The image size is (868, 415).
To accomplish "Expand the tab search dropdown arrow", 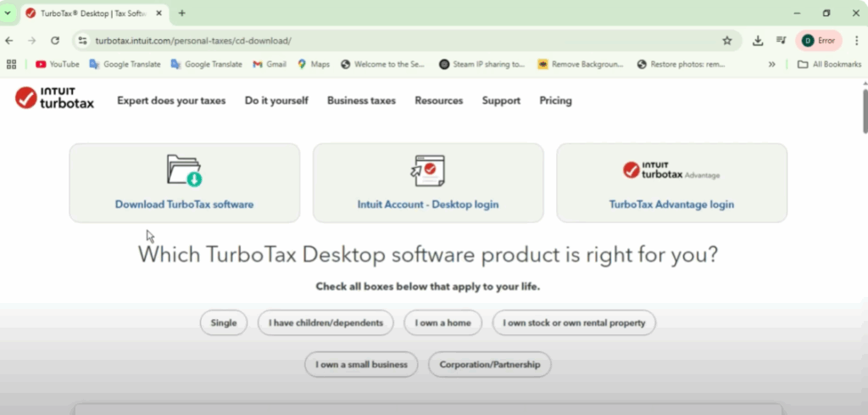I will [8, 14].
